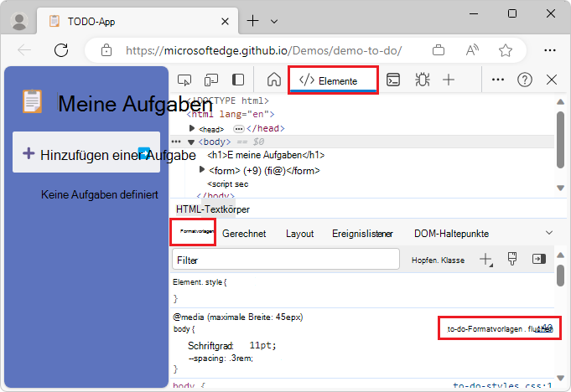Click the DOM tree scrollbar thumb
The image size is (571, 392).
point(560,140)
